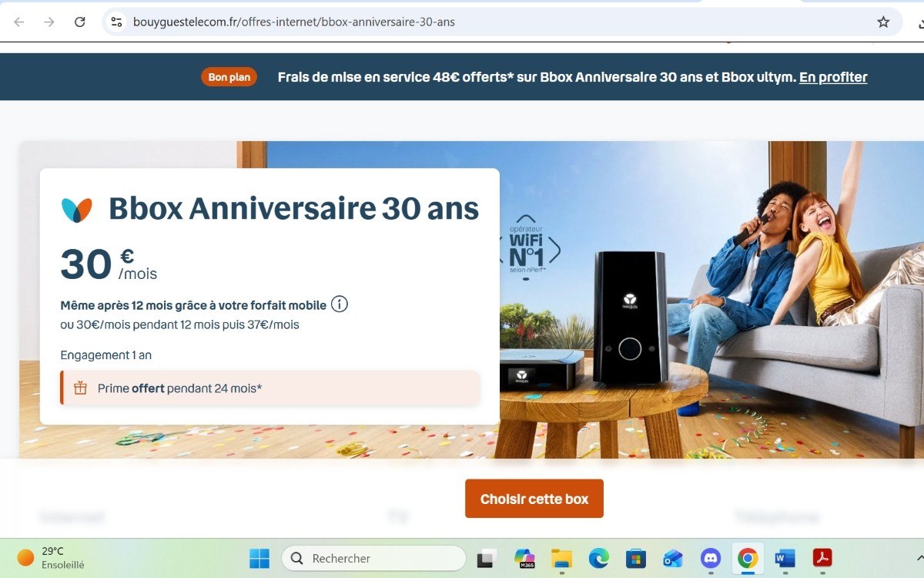Click the gift icon in Prime offer banner

click(80, 388)
